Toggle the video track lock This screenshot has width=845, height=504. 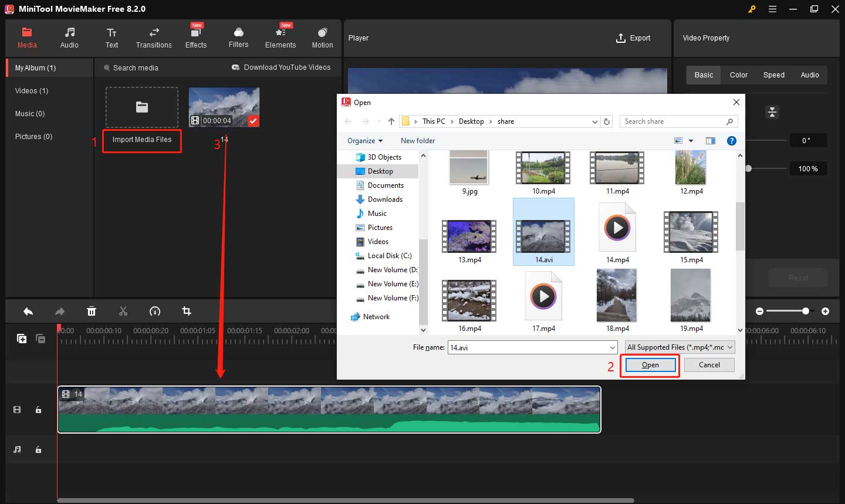(x=38, y=410)
